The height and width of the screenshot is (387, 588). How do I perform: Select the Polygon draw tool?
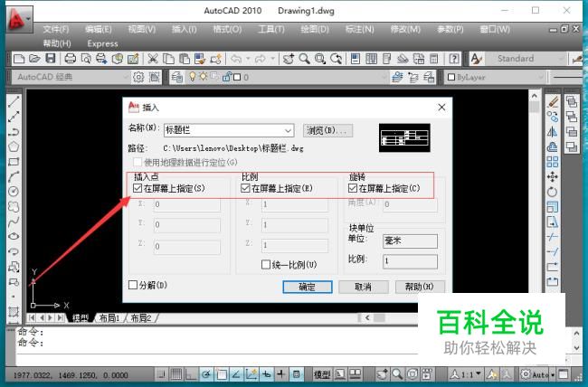(x=14, y=146)
